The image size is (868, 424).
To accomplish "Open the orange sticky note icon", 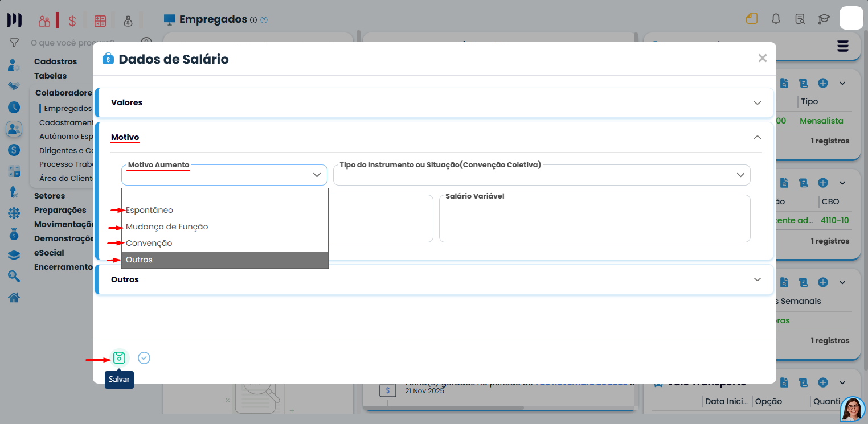I will [x=752, y=19].
